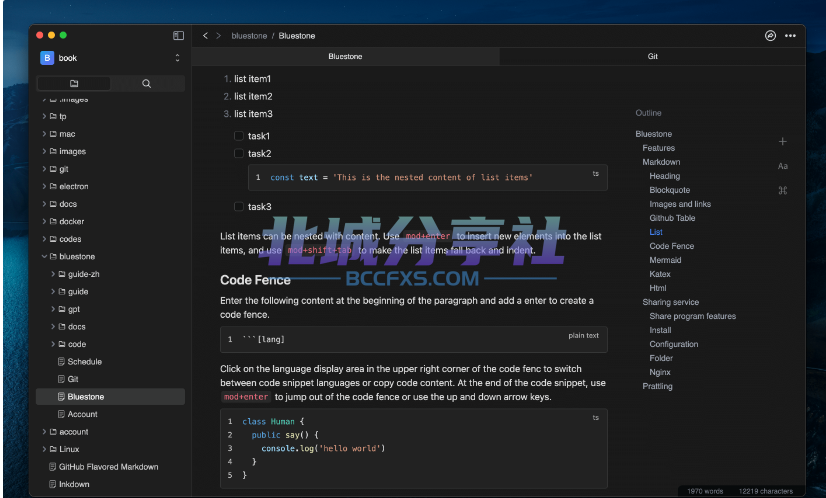Image resolution: width=826 pixels, height=498 pixels.
Task: Select Share program features in the outline
Action: 693,316
